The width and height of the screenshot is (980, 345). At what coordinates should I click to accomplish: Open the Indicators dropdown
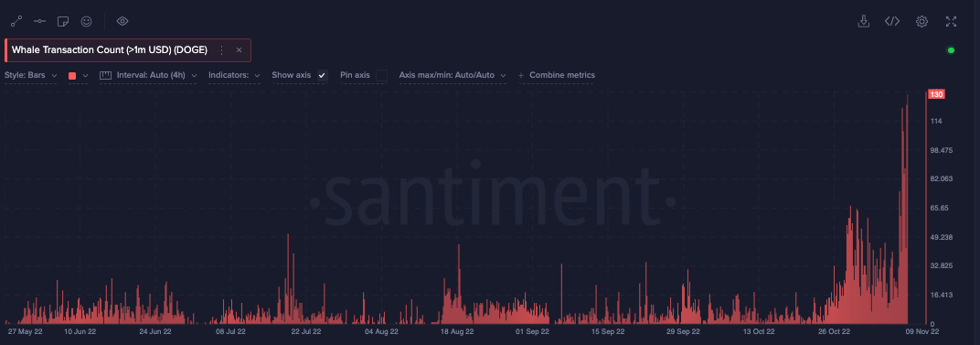[234, 75]
